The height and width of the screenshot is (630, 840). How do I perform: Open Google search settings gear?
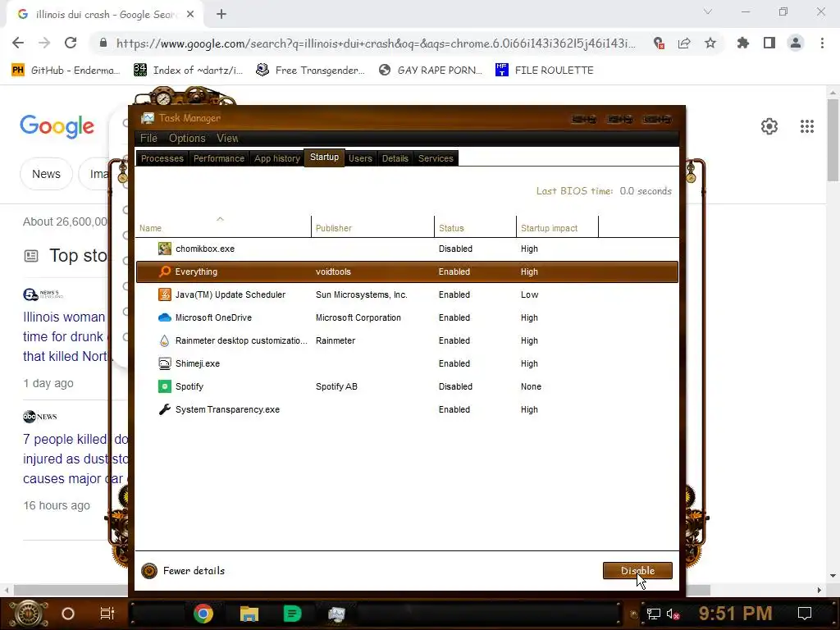769,126
